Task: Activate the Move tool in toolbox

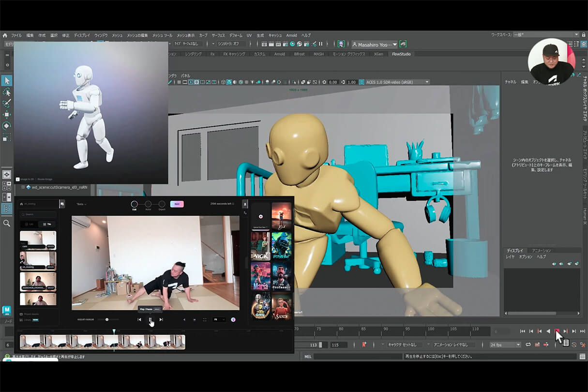Action: click(7, 115)
